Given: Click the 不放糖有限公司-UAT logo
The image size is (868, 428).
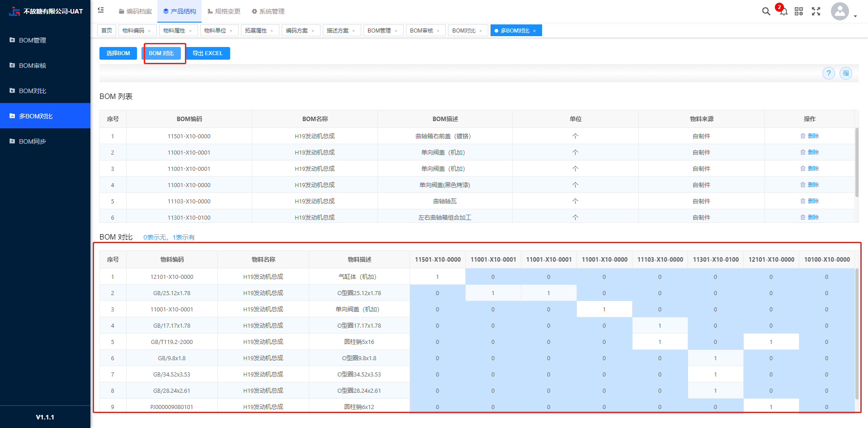Looking at the screenshot, I should pyautogui.click(x=46, y=11).
